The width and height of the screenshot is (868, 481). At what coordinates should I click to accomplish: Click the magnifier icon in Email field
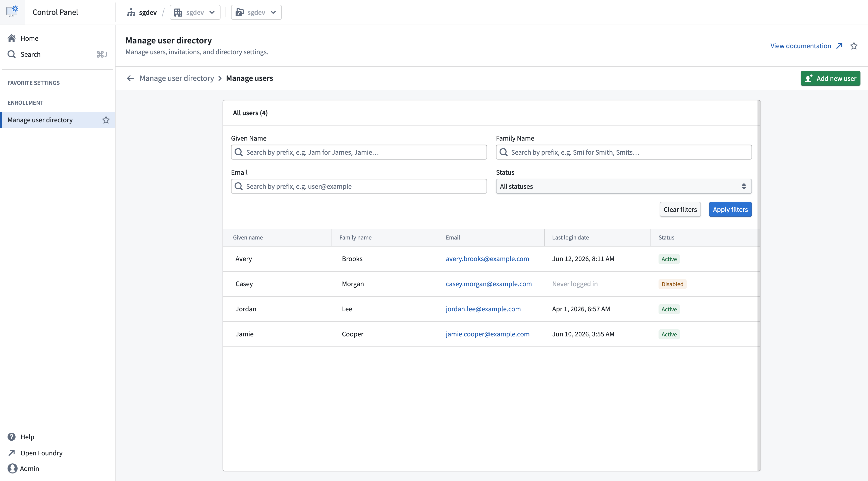pyautogui.click(x=239, y=186)
